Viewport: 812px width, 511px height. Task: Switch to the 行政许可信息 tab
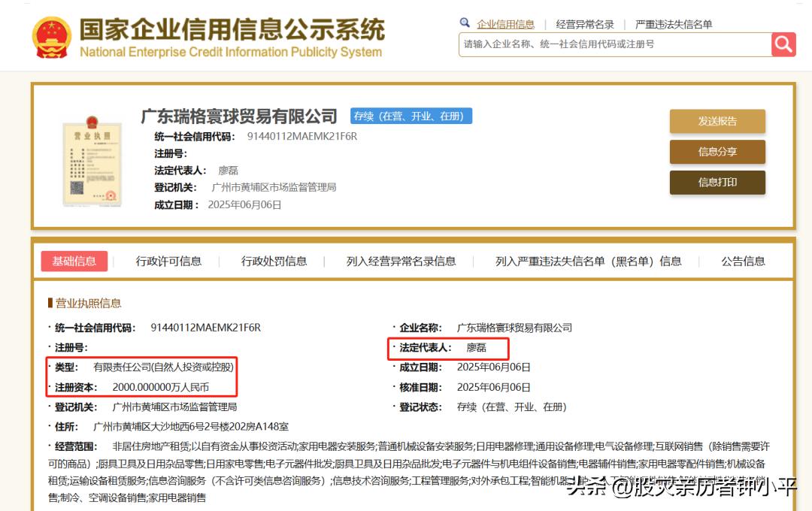tap(168, 261)
